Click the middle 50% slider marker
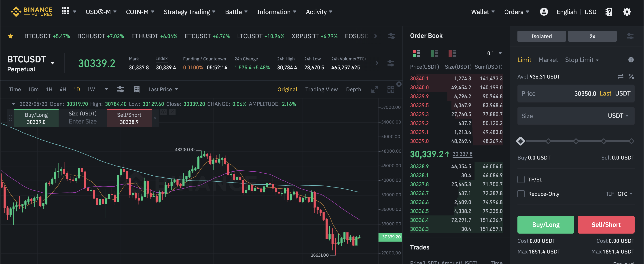 point(576,141)
